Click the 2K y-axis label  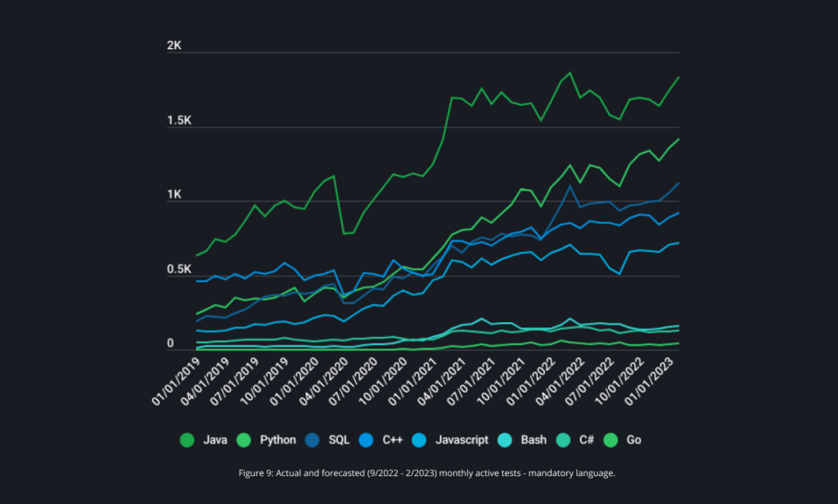click(173, 46)
